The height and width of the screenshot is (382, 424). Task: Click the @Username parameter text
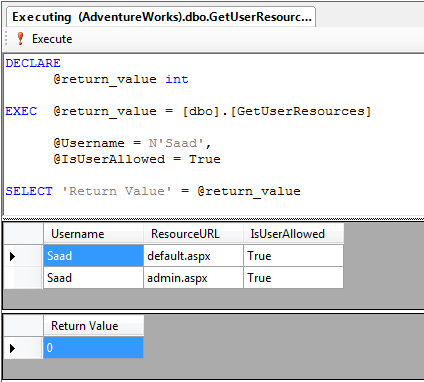[x=89, y=143]
